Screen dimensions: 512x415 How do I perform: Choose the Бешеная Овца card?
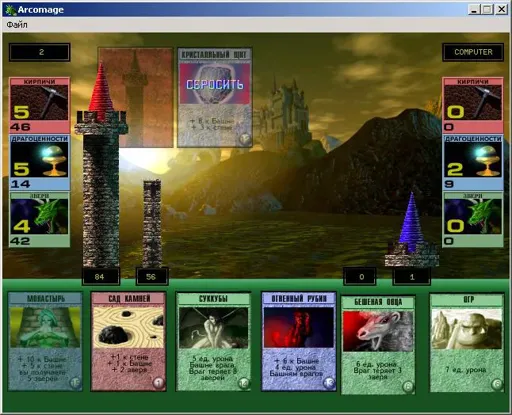pyautogui.click(x=378, y=345)
